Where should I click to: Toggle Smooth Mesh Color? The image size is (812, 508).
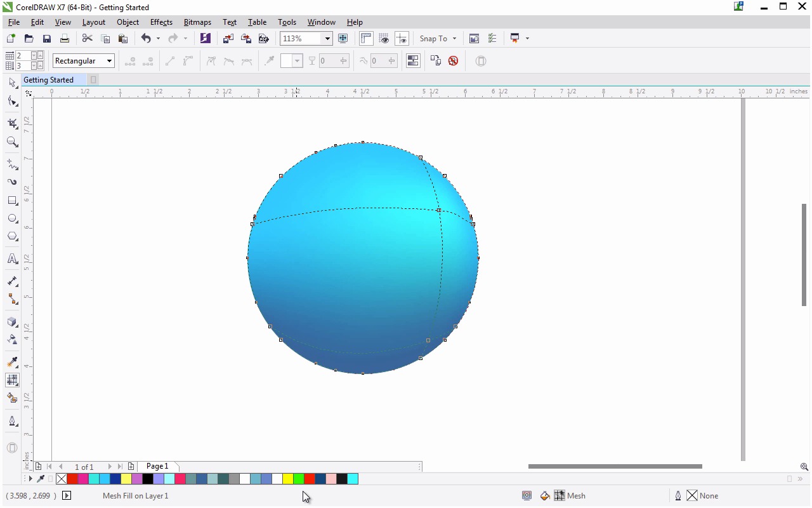pos(413,61)
